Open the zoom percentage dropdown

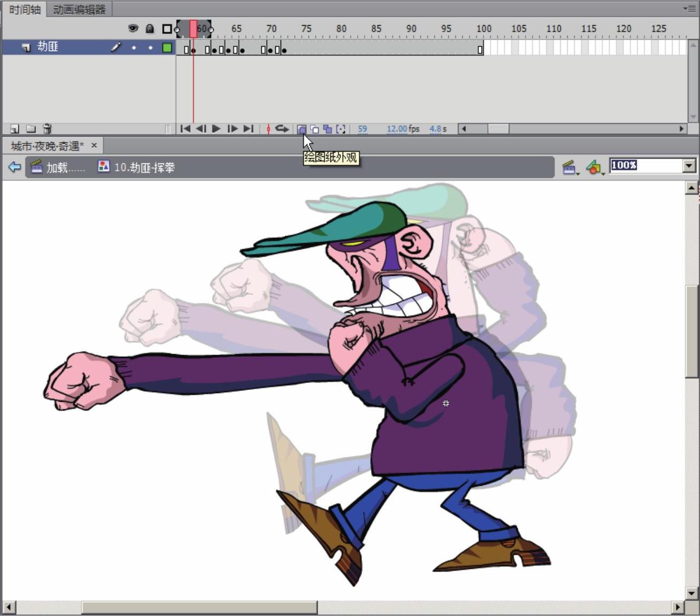[689, 166]
